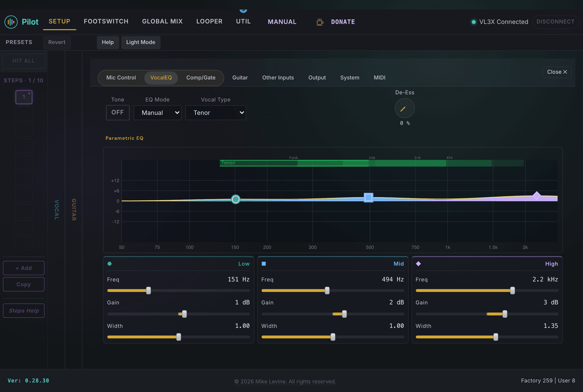Select the Mid band square node on EQ graph
This screenshot has width=583, height=392.
tap(368, 197)
